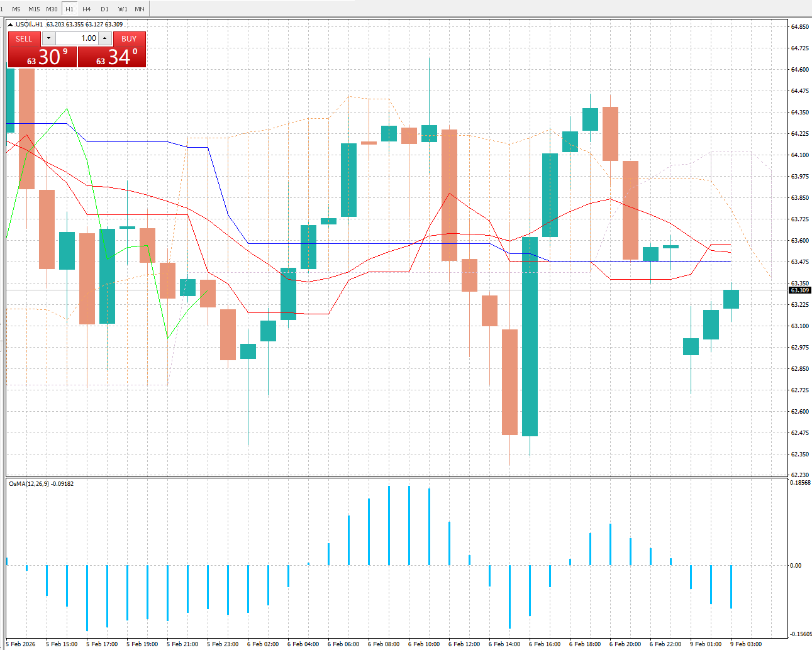
Task: Select the D1 daily timeframe
Action: (x=104, y=9)
